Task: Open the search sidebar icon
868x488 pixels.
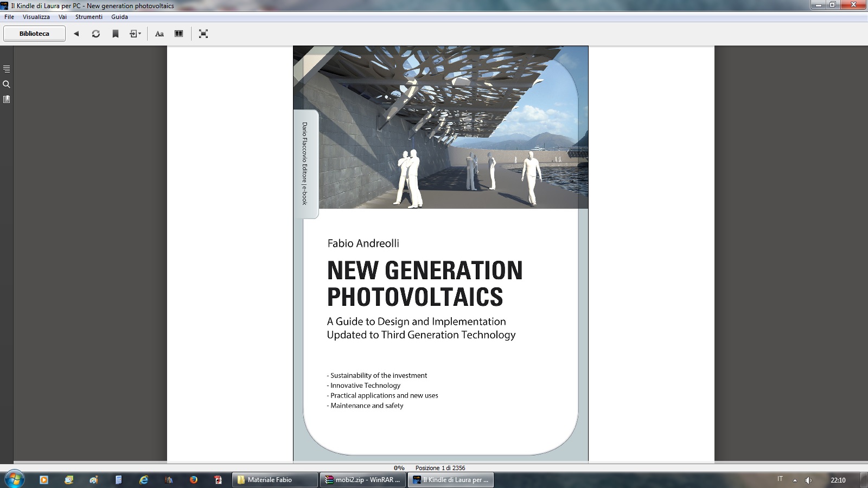Action: (x=7, y=84)
